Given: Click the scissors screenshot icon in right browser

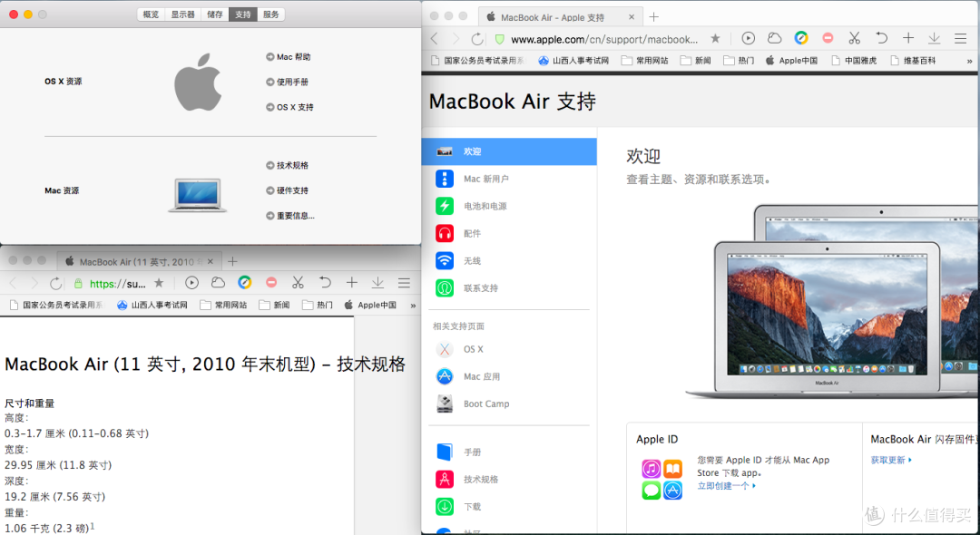Looking at the screenshot, I should 855,38.
